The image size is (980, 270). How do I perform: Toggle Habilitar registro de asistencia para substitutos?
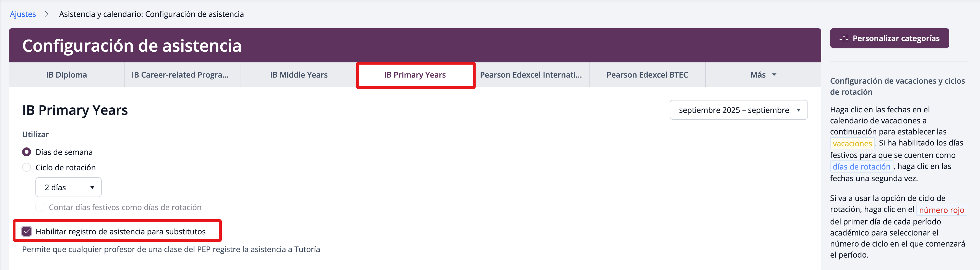27,231
